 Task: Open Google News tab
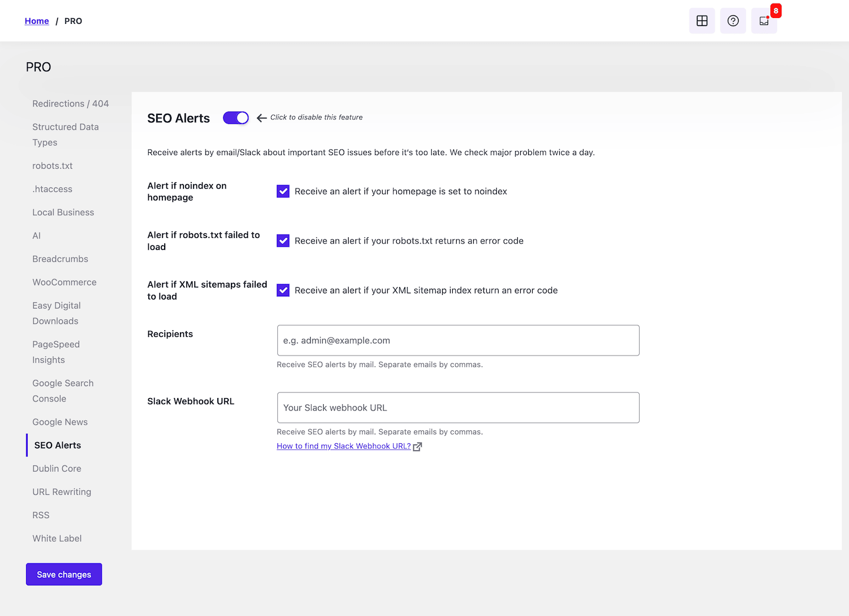pos(60,422)
